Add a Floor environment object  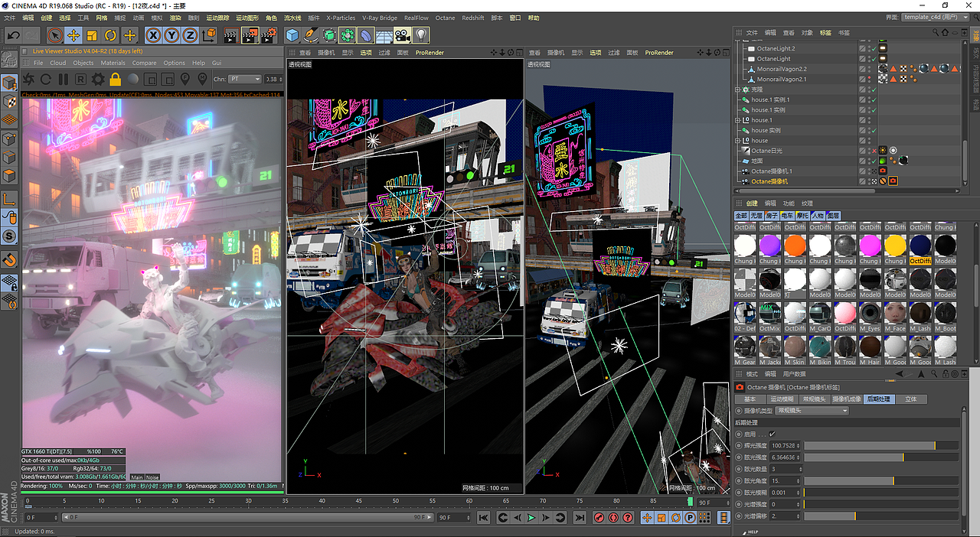point(384,35)
